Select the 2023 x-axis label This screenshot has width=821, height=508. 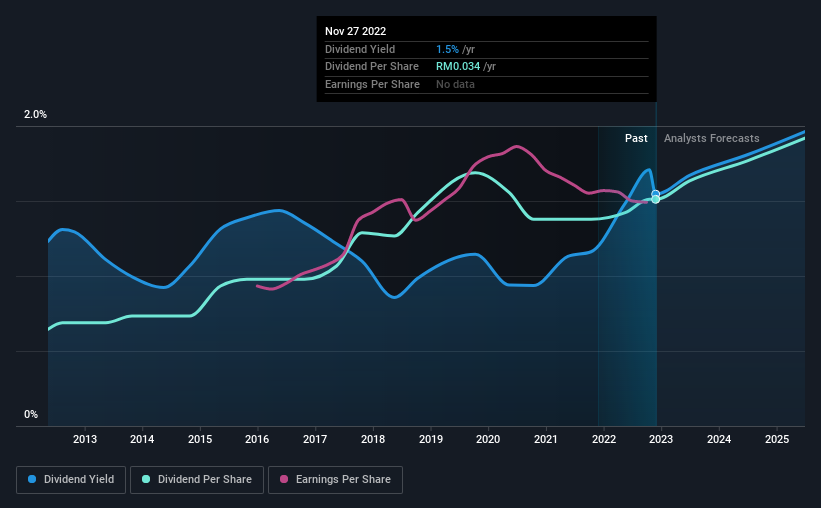coord(661,439)
